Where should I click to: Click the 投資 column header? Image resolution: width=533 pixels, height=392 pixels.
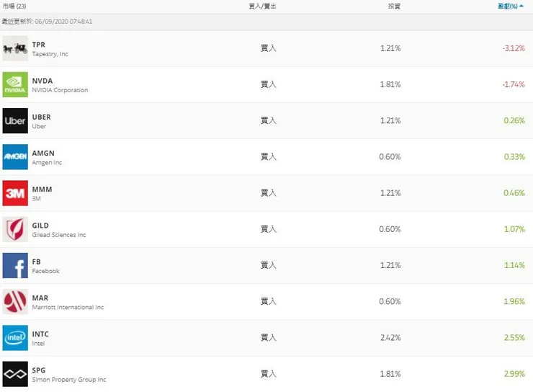394,6
